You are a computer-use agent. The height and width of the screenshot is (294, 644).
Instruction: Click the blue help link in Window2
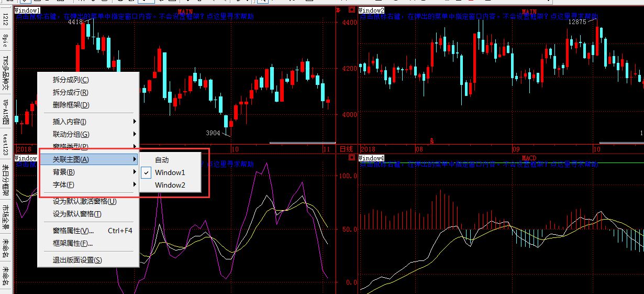point(479,17)
